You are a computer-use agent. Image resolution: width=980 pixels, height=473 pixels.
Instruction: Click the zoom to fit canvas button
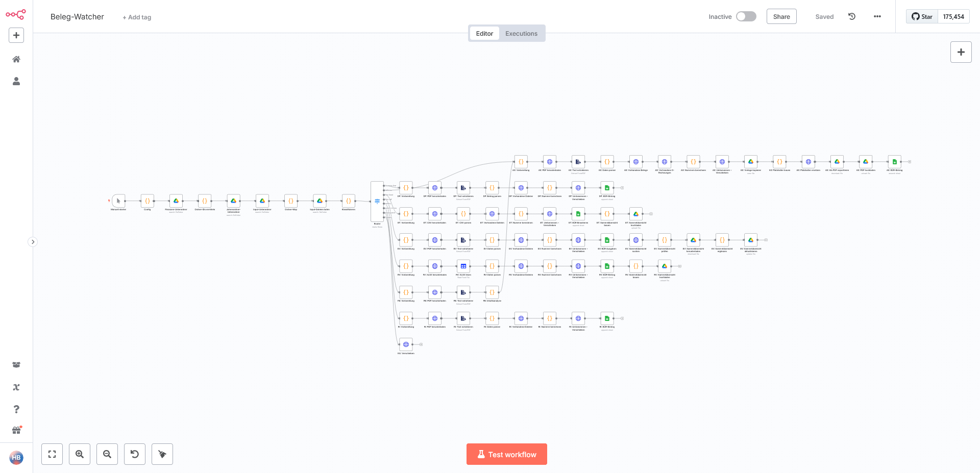pyautogui.click(x=52, y=454)
